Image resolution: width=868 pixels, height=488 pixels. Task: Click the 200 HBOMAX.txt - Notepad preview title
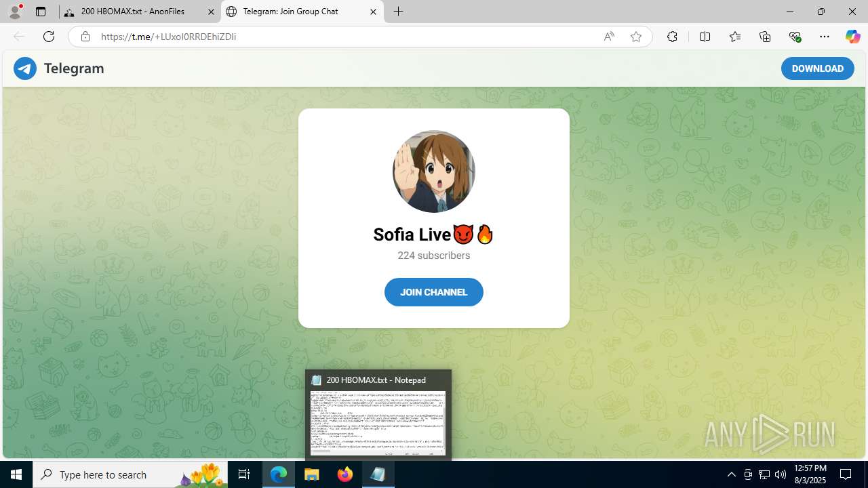[376, 380]
